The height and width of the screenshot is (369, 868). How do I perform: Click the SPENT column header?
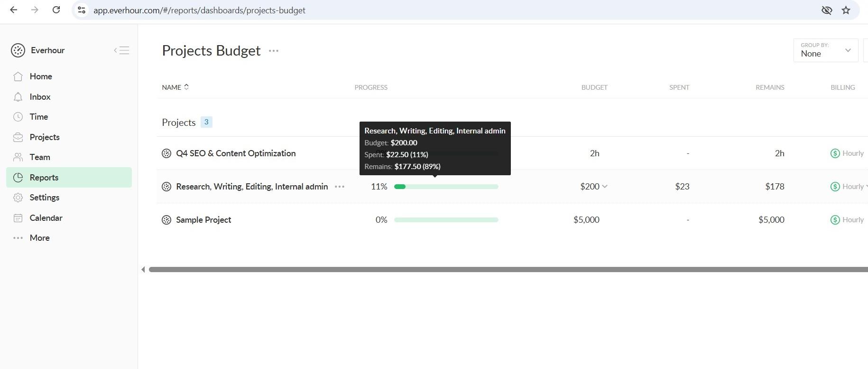coord(679,87)
